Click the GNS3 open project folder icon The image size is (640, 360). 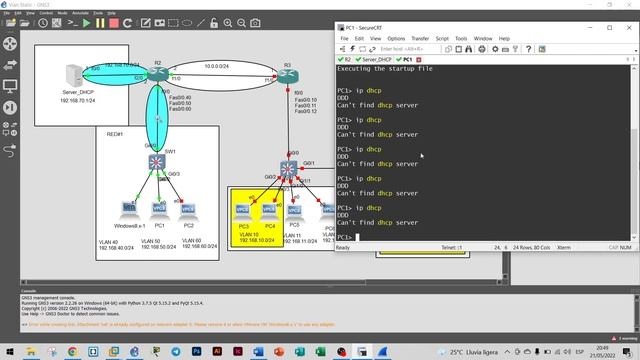click(25, 23)
